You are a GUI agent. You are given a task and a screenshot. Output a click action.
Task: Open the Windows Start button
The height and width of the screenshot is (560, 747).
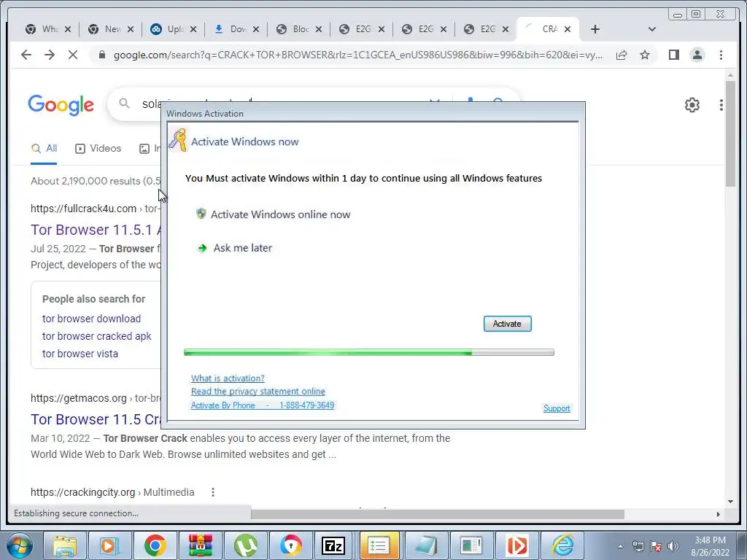(18, 545)
